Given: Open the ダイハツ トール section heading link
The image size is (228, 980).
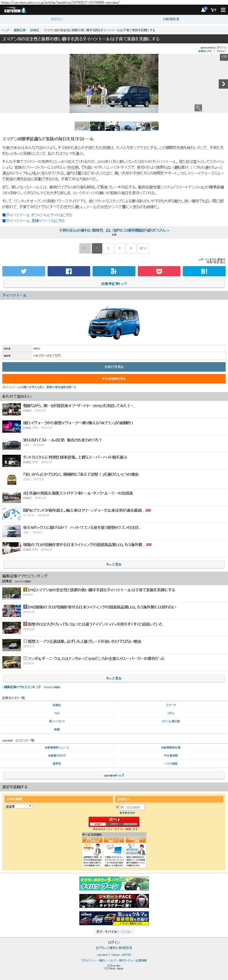Looking at the screenshot, I should [x=14, y=295].
